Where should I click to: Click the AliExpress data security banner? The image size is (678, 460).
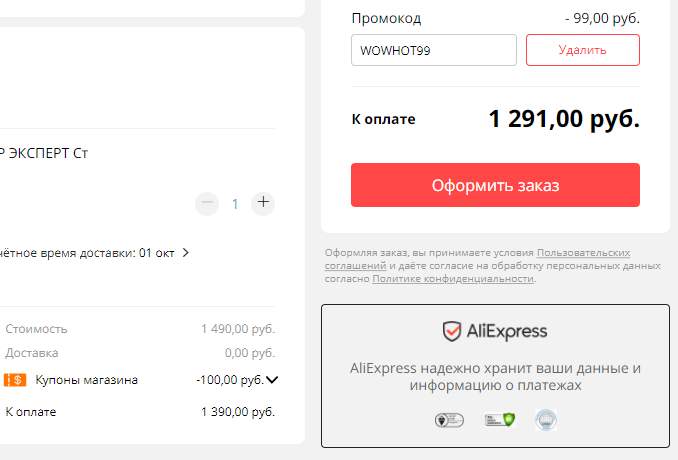pos(495,376)
